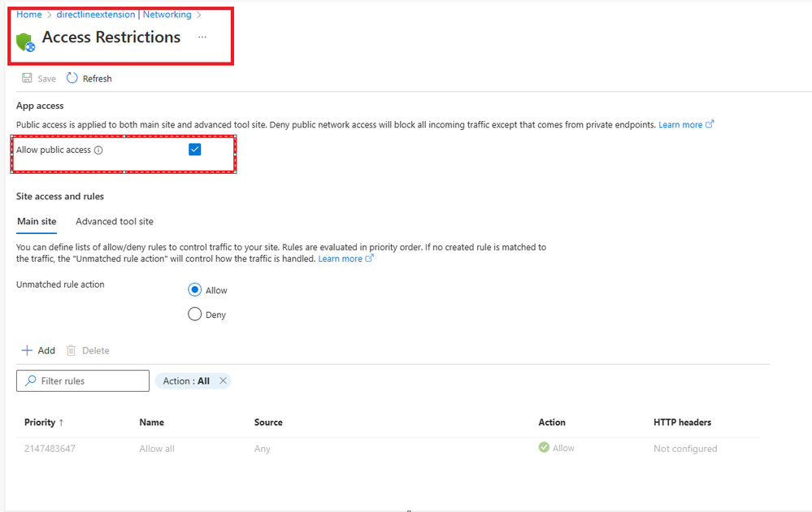Open the Allow all rule row
Image resolution: width=812 pixels, height=512 pixels.
(x=157, y=449)
